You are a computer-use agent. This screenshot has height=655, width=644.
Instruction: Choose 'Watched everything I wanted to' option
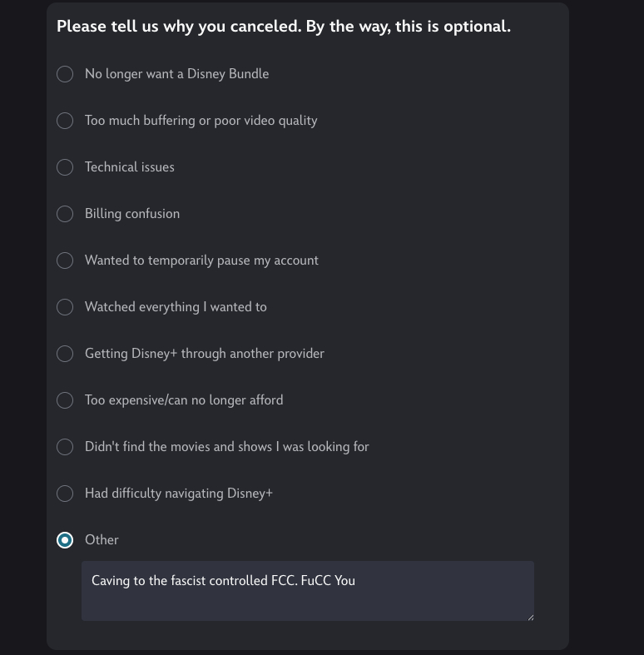click(x=65, y=307)
